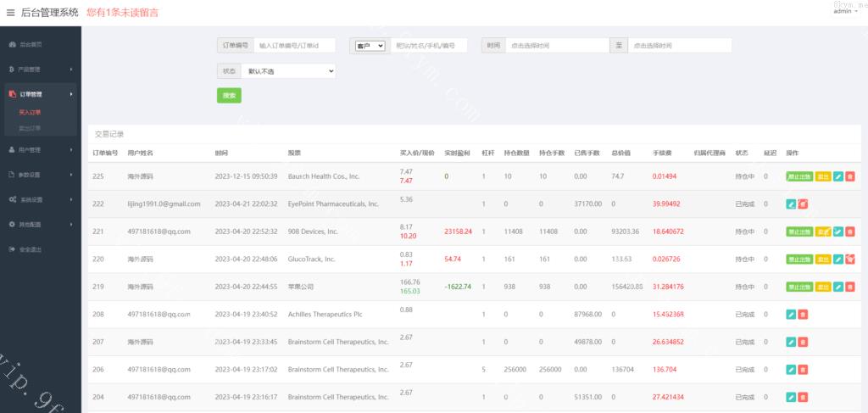Delete order 219 using the trash icon
This screenshot has width=868, height=413.
850,287
